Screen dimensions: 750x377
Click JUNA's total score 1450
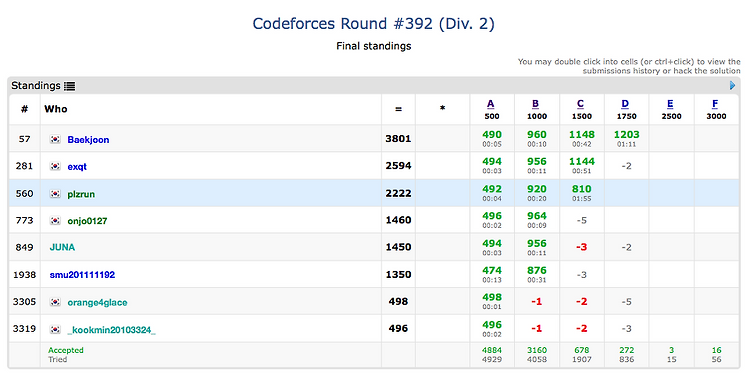click(398, 247)
